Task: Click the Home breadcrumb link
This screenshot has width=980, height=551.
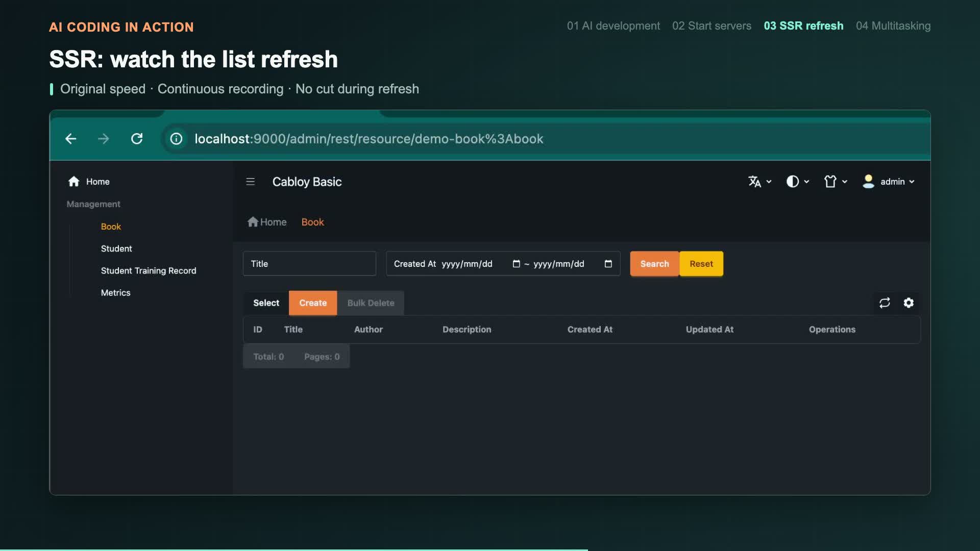Action: (x=267, y=222)
